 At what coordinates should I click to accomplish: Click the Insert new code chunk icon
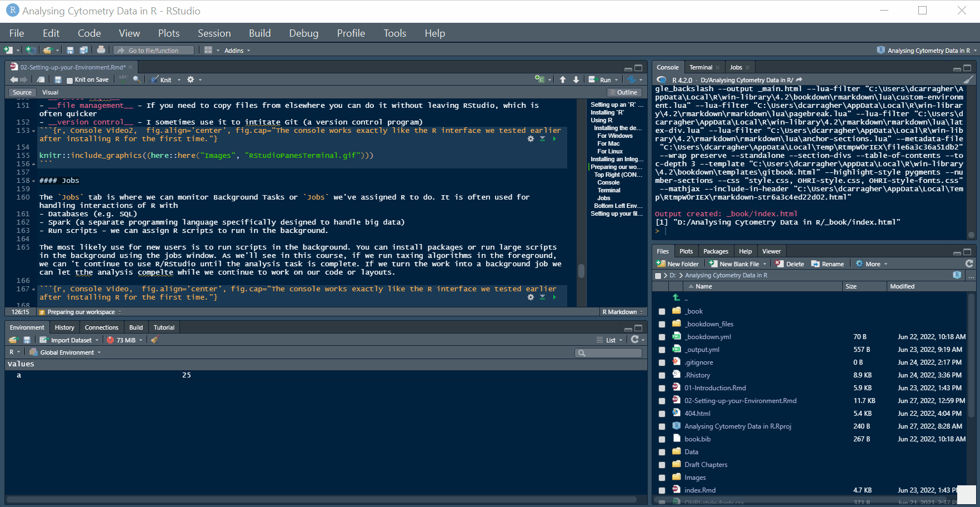pos(539,79)
